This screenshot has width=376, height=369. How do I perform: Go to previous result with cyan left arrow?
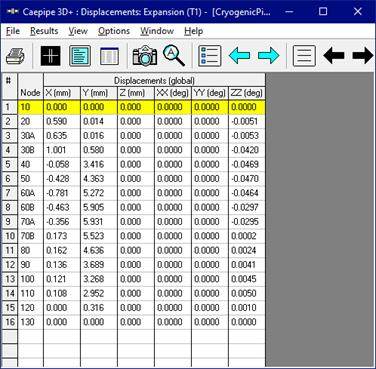pos(239,56)
